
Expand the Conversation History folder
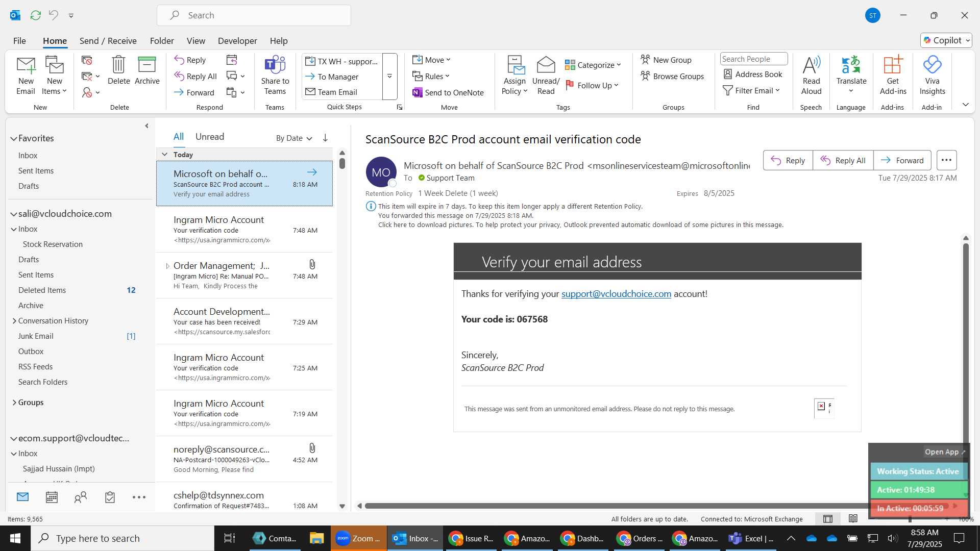click(x=14, y=321)
